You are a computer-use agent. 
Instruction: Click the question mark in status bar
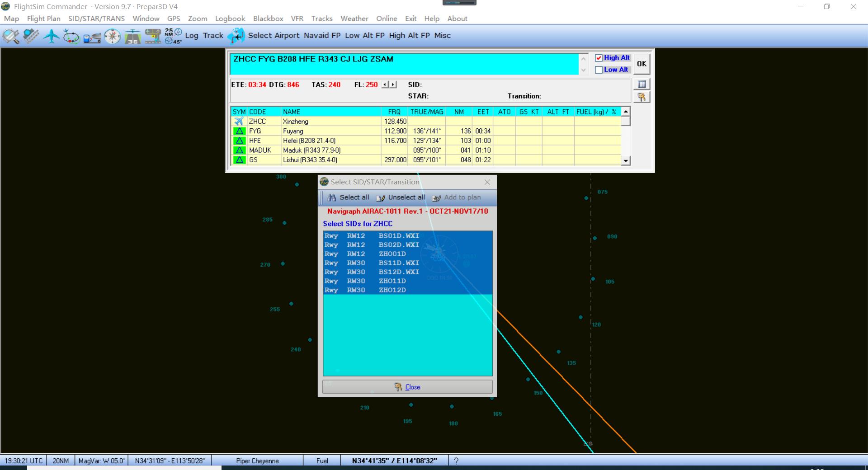[456, 461]
